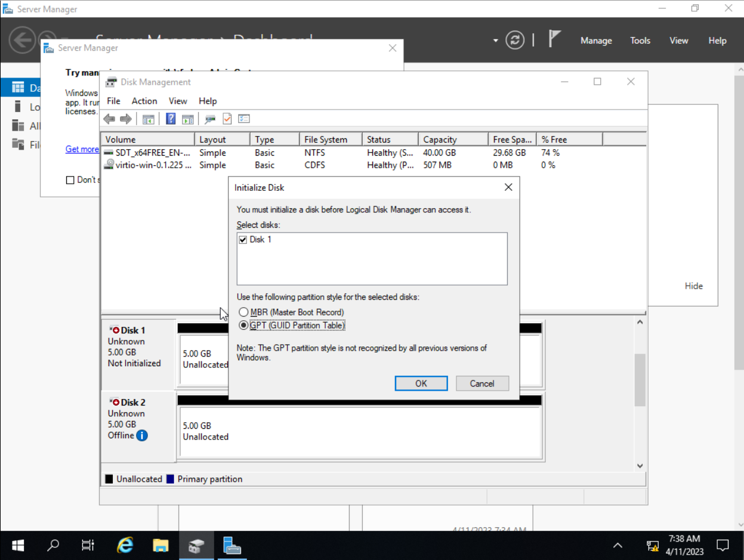
Task: Close the small Server Manager dialog
Action: click(x=393, y=48)
